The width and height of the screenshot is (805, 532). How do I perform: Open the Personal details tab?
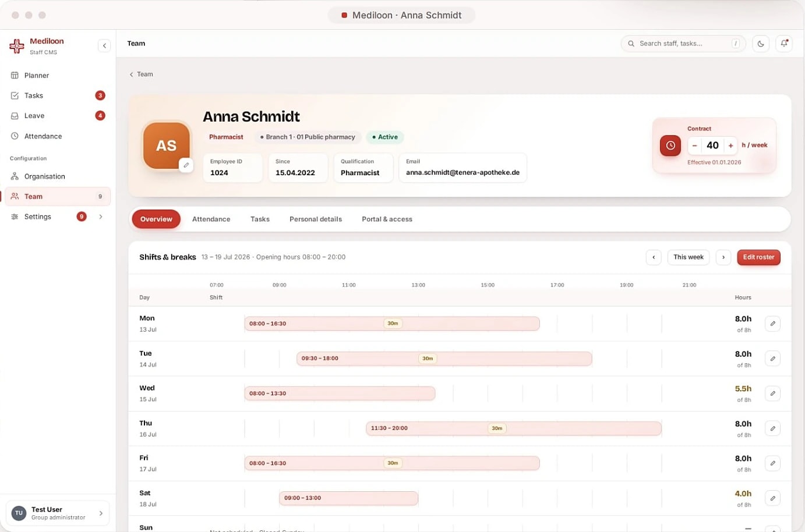[x=316, y=219]
